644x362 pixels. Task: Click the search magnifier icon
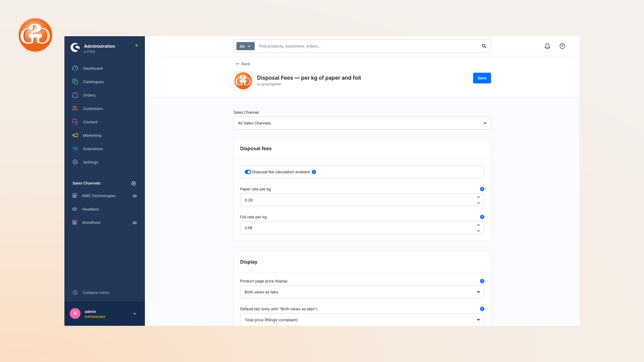(484, 46)
